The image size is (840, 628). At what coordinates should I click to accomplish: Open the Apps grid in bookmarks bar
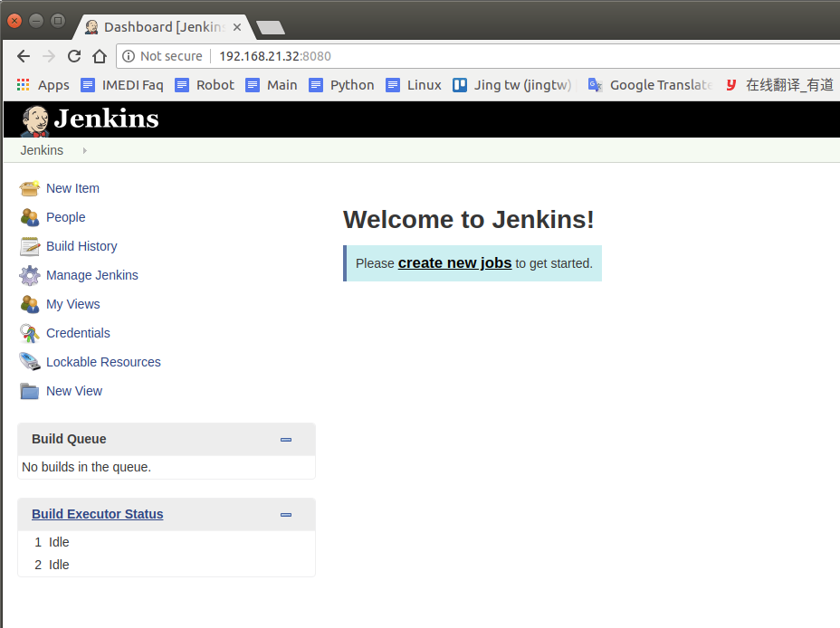tap(43, 85)
